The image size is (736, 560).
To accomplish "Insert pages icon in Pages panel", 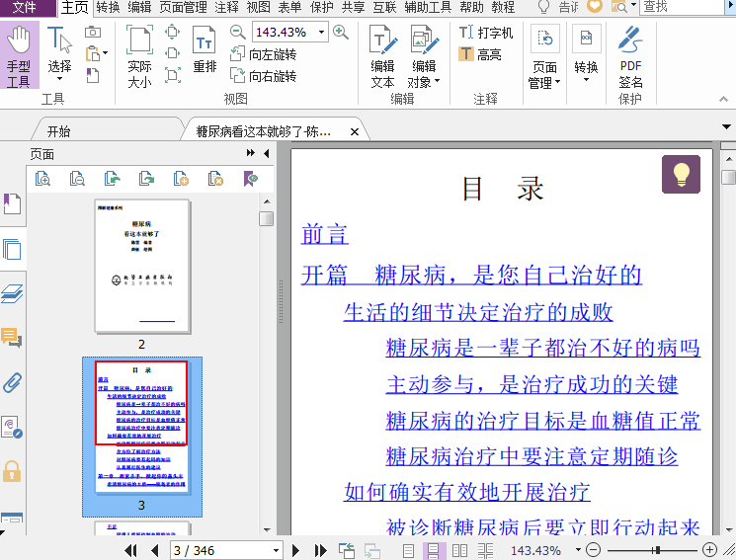I will 181,179.
